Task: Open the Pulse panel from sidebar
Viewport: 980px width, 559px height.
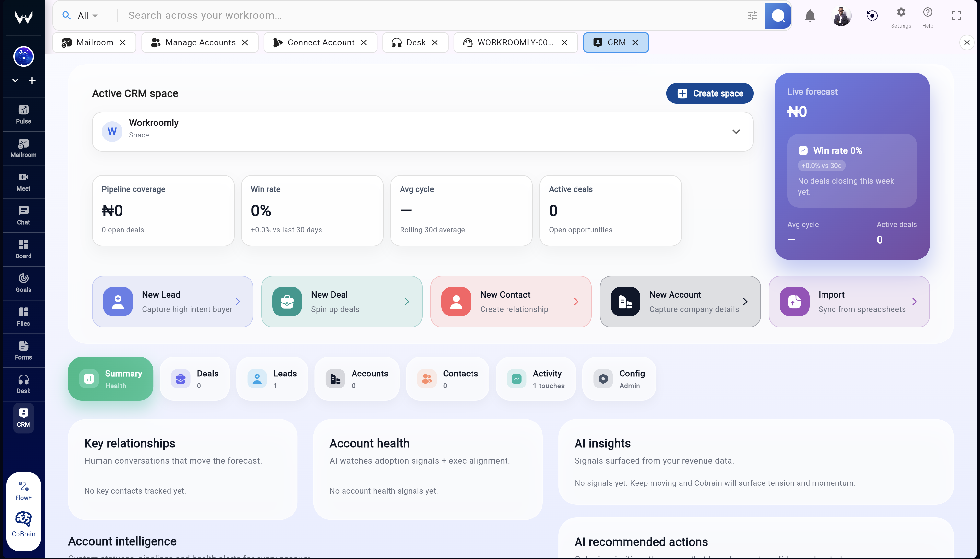Action: [x=23, y=113]
